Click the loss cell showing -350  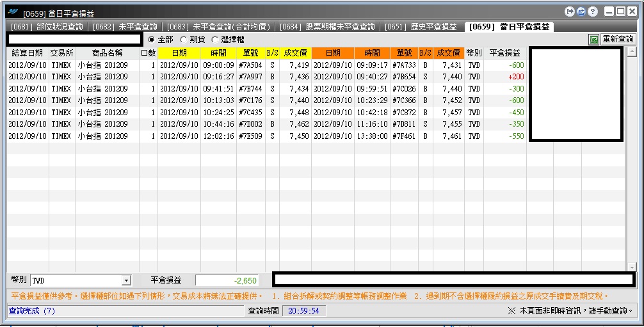click(x=505, y=124)
